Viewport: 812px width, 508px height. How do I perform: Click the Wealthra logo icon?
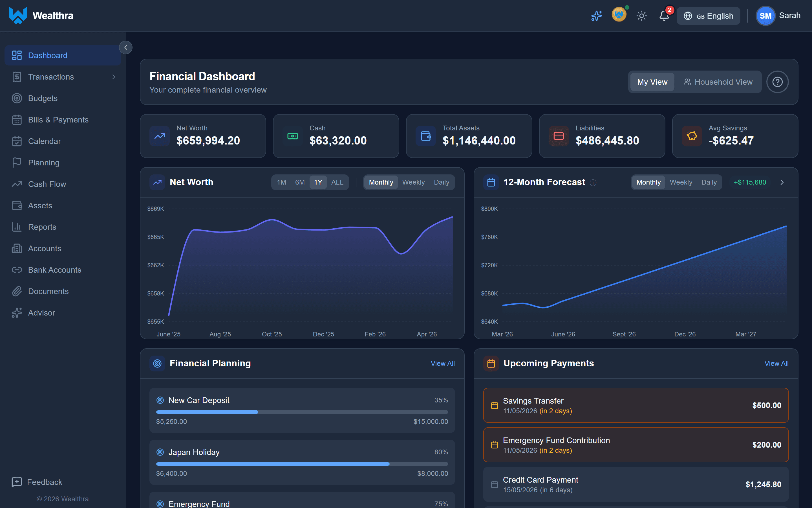18,16
